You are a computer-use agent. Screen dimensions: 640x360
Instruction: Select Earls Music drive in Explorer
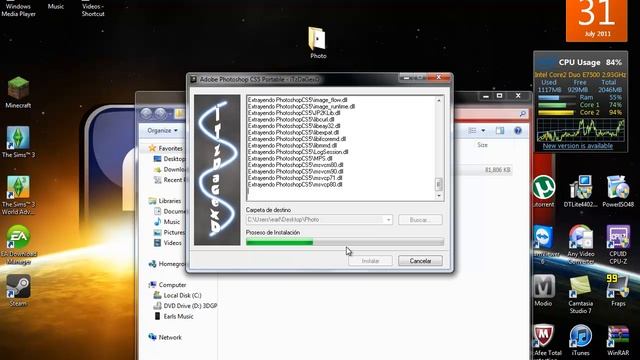pyautogui.click(x=174, y=316)
